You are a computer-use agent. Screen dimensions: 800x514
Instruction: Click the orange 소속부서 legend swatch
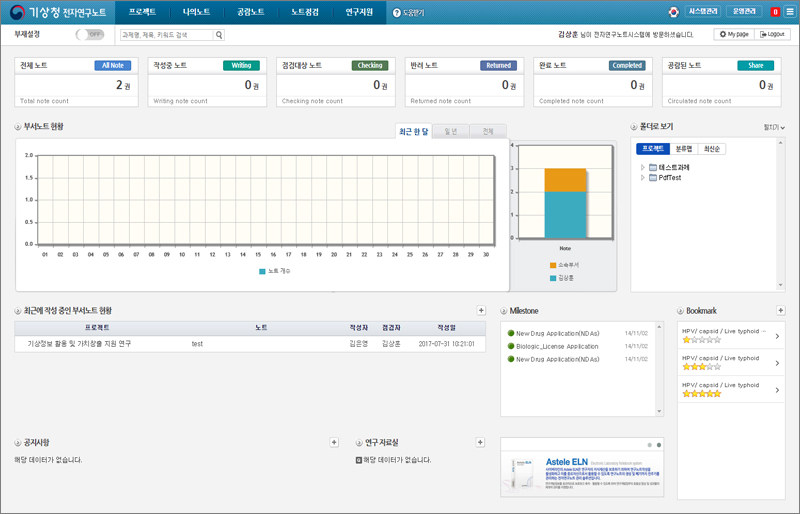coord(553,265)
